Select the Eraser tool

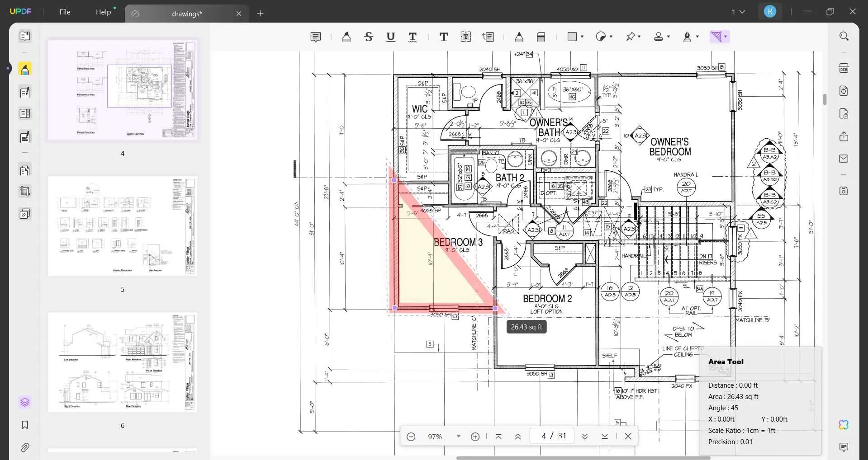(541, 37)
